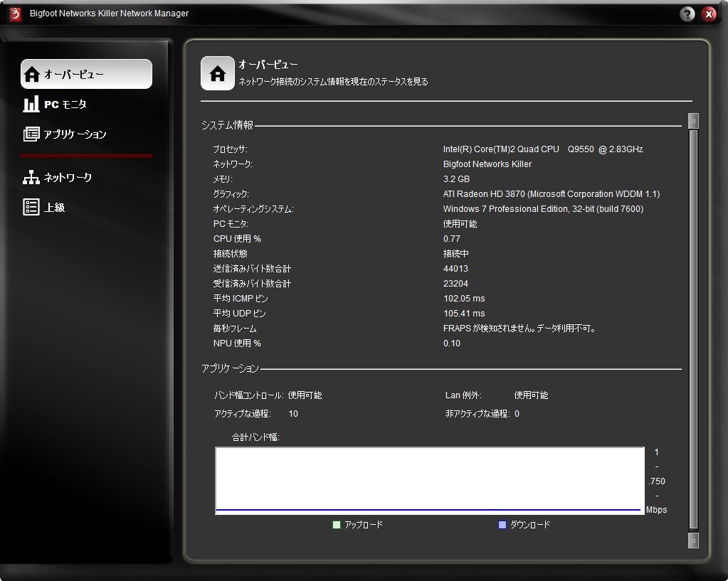
Task: Click the house icon beside オーバービュー in sidebar
Action: (32, 75)
